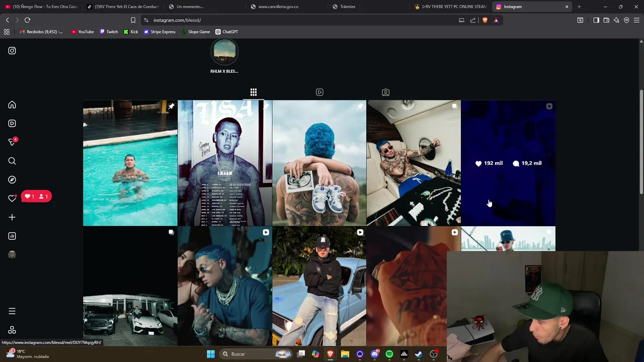This screenshot has width=644, height=362.
Task: Close the Instagram browser tab
Action: point(567,7)
